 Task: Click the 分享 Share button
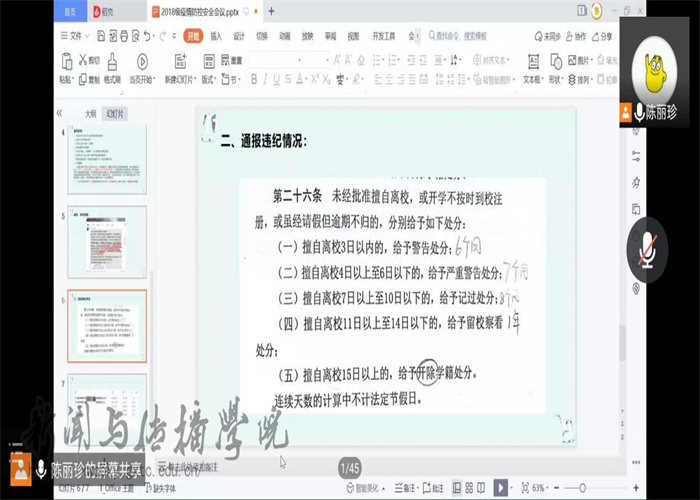(x=602, y=37)
